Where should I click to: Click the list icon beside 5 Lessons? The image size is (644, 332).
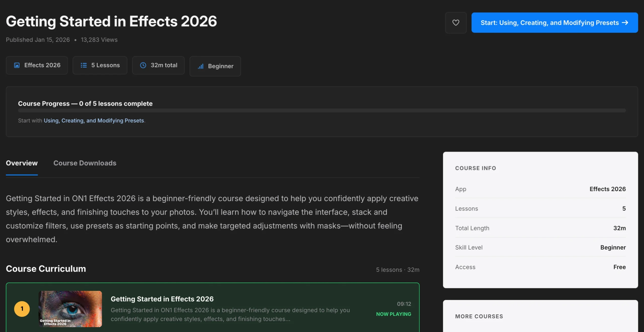click(x=84, y=65)
